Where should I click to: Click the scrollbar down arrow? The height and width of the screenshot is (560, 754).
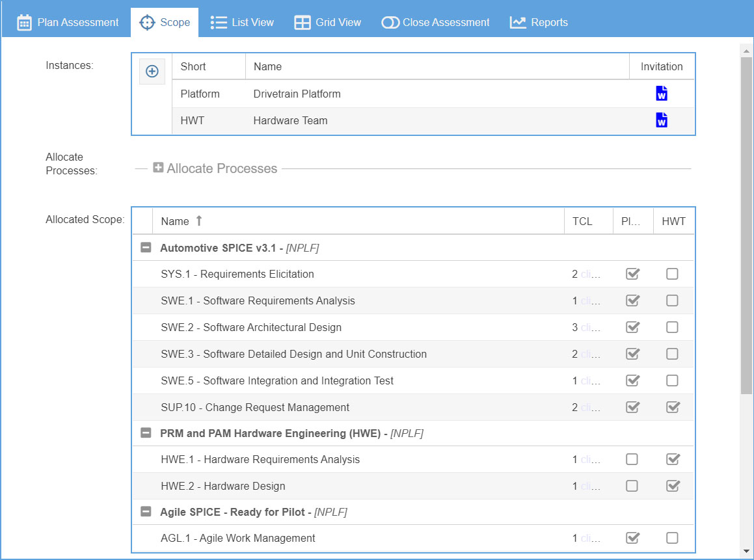[746, 552]
